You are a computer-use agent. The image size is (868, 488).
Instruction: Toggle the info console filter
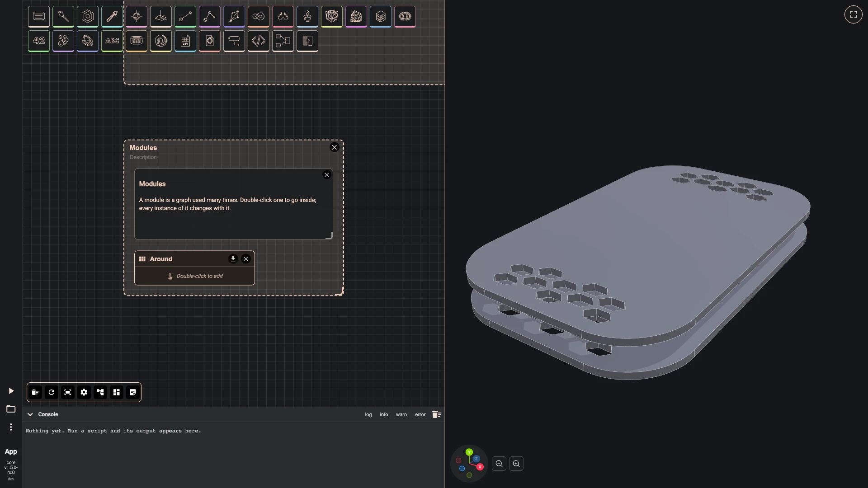point(384,414)
